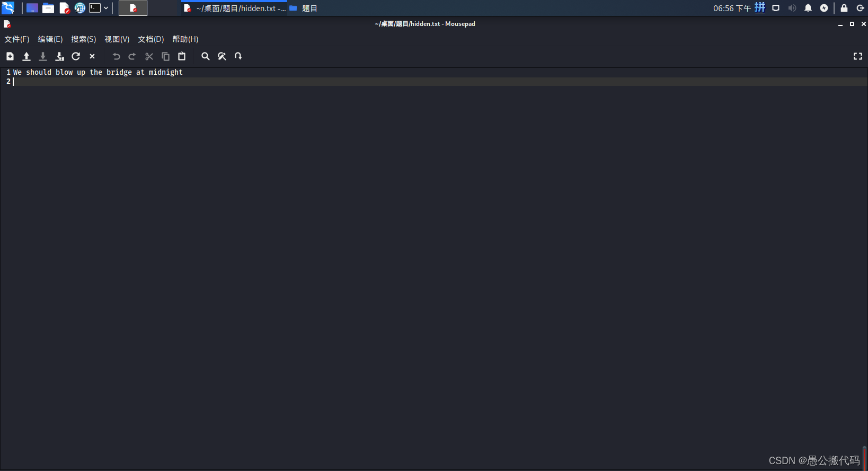Click the Undo toolbar icon

(x=116, y=56)
